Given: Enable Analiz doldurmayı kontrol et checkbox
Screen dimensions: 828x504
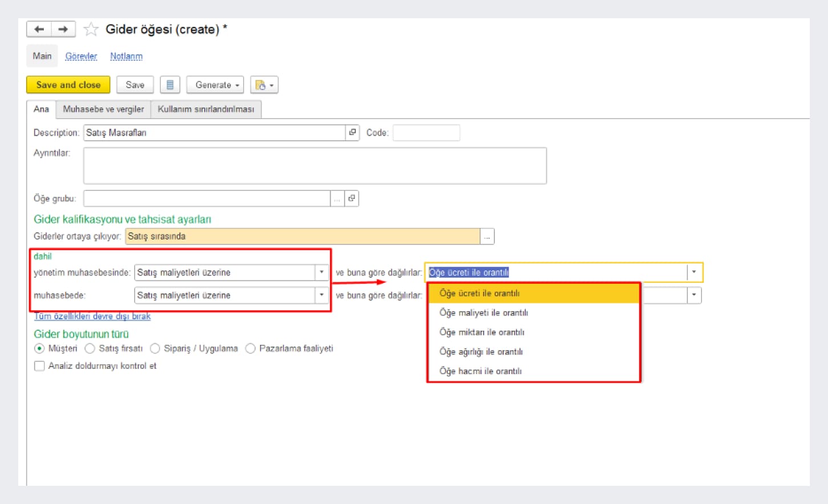Looking at the screenshot, I should click(39, 366).
